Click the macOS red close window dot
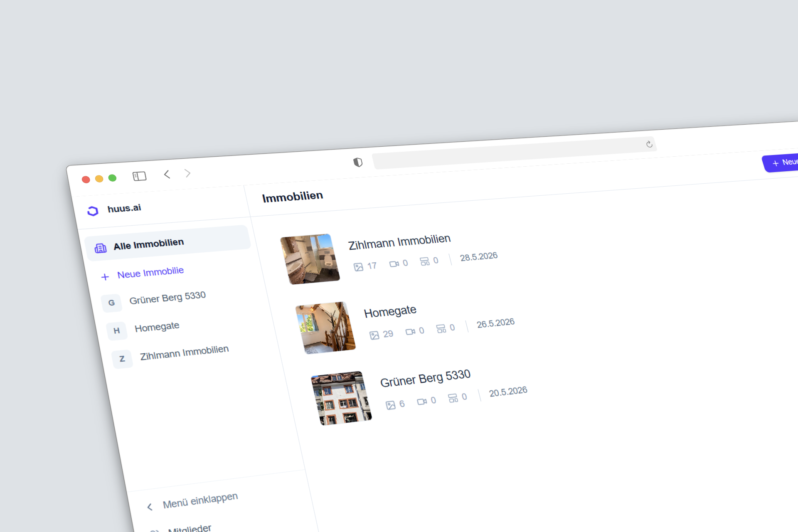The height and width of the screenshot is (532, 798). [x=86, y=180]
